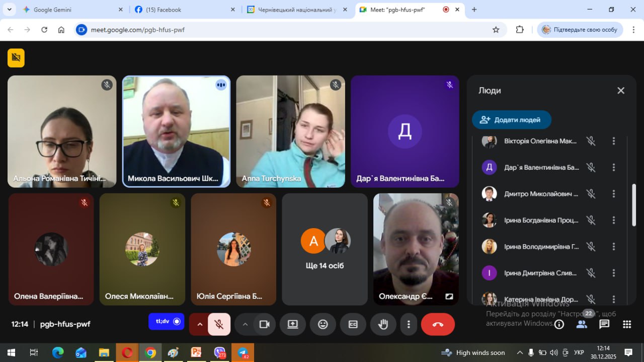Click the people panel scrollbar
The height and width of the screenshot is (362, 644).
(x=634, y=205)
